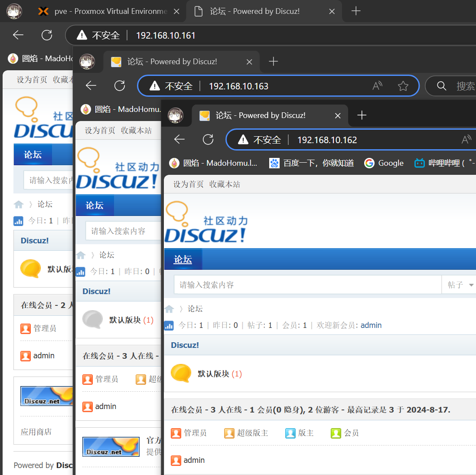Viewport: 476px width, 475px height.
Task: Open new tab in 192.168.10.163 window
Action: click(x=273, y=61)
